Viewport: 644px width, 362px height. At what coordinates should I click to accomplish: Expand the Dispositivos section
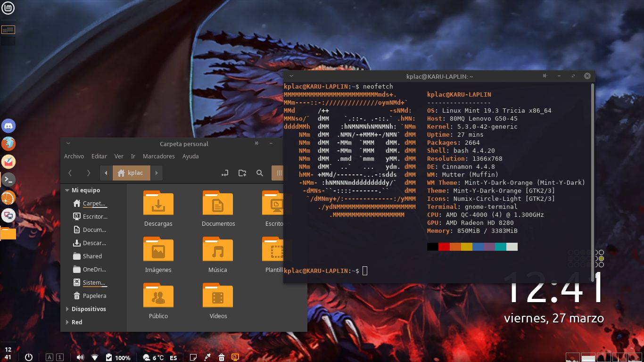pyautogui.click(x=66, y=309)
